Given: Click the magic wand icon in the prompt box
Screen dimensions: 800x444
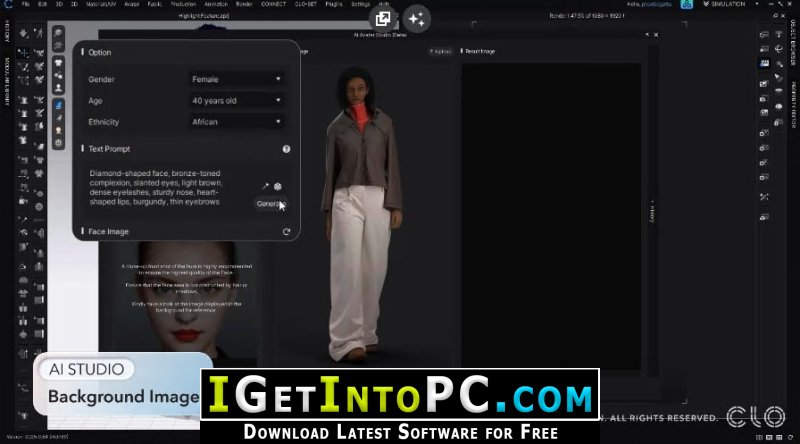Looking at the screenshot, I should [265, 186].
